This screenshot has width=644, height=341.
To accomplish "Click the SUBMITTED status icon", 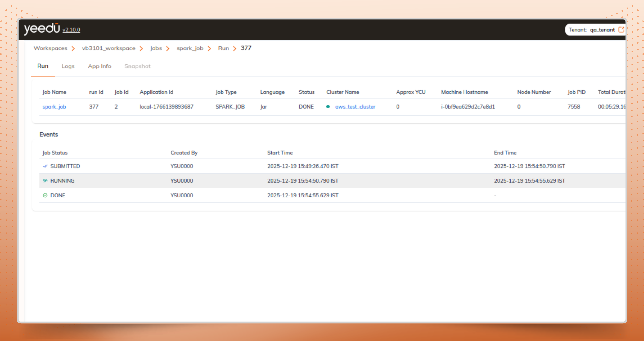I will [45, 166].
